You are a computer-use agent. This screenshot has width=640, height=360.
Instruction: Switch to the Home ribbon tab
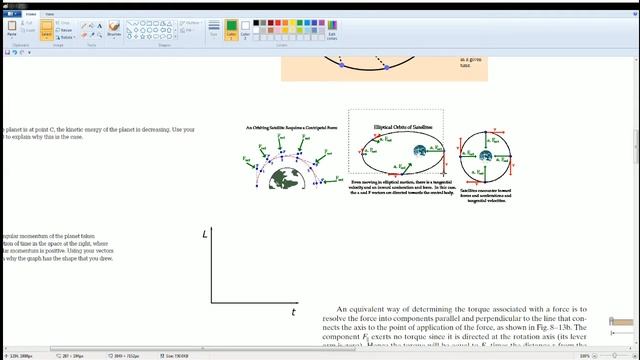31,14
